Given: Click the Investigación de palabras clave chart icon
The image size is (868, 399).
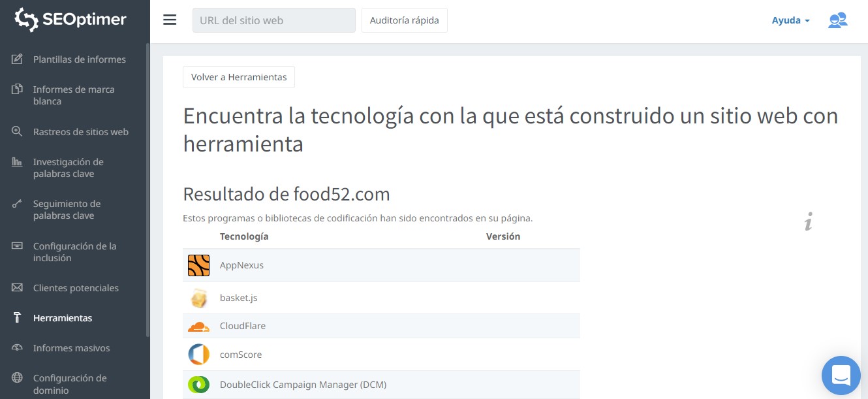Looking at the screenshot, I should click(18, 162).
